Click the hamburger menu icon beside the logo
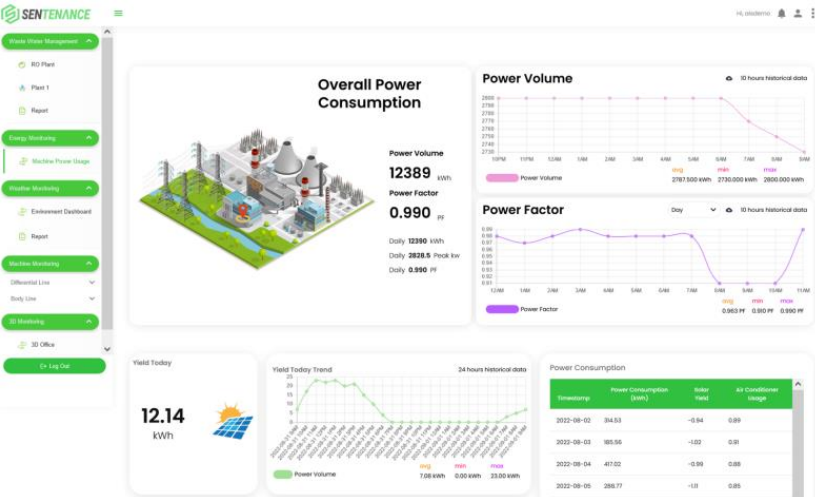The image size is (815, 497). click(118, 14)
